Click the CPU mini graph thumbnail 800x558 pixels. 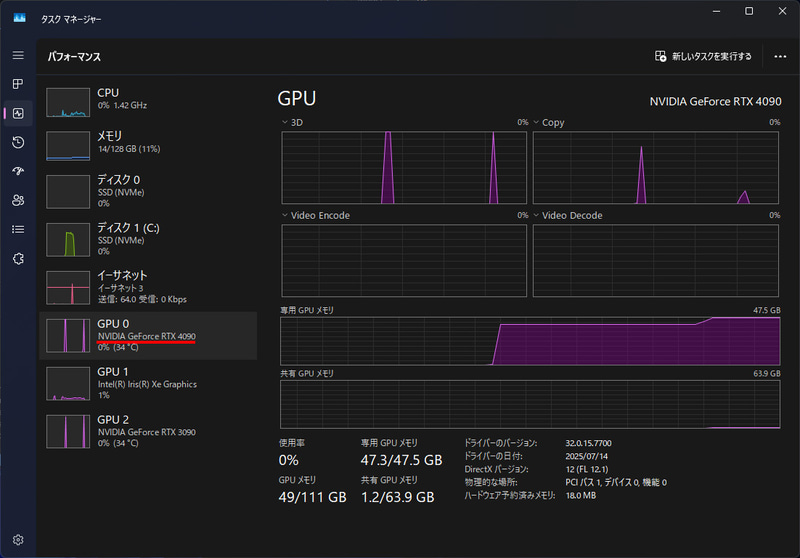(68, 102)
